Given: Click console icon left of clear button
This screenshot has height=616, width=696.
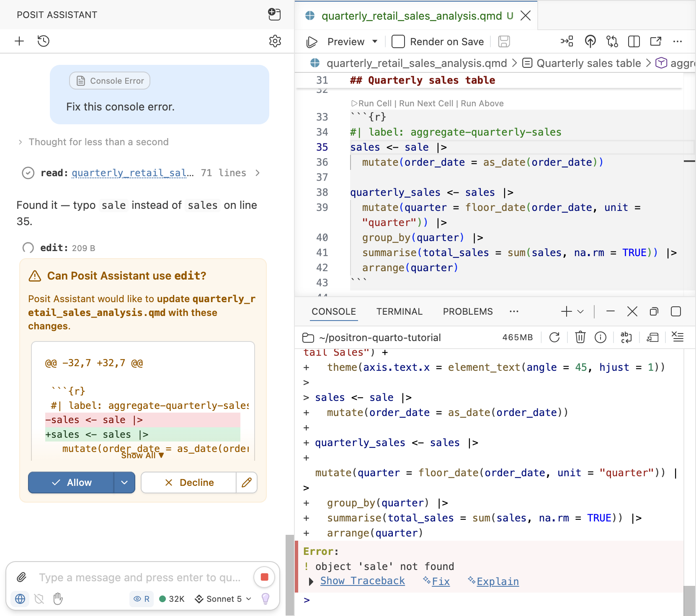Looking at the screenshot, I should click(652, 337).
